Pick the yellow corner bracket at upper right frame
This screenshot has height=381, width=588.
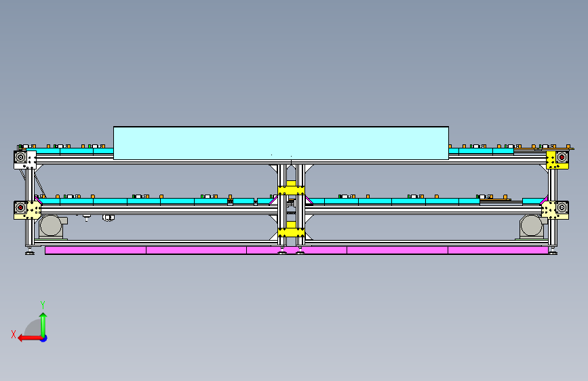(551, 160)
